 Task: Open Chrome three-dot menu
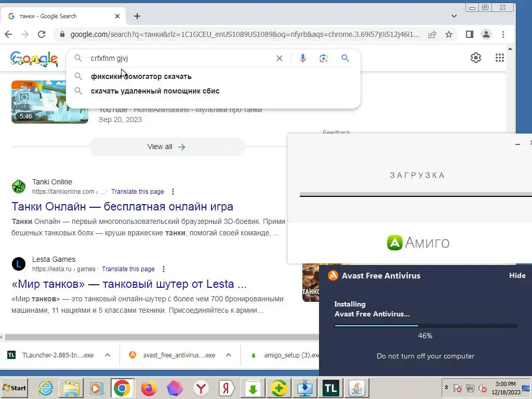pos(503,34)
